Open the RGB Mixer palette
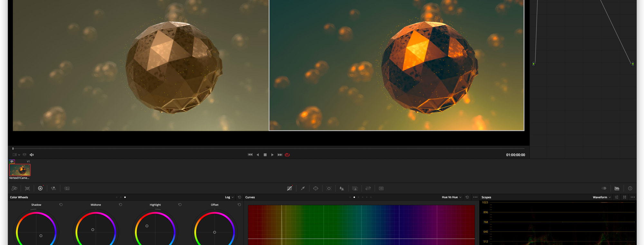The width and height of the screenshot is (644, 245). click(53, 188)
